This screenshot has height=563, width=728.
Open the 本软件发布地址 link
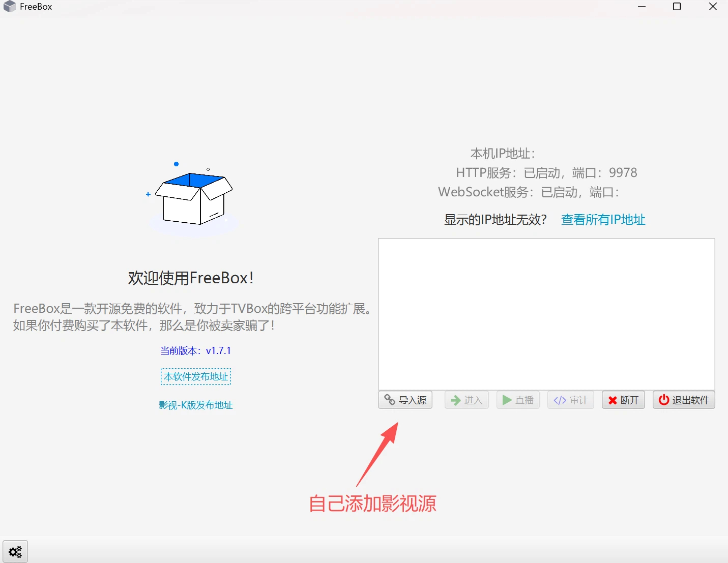point(196,377)
